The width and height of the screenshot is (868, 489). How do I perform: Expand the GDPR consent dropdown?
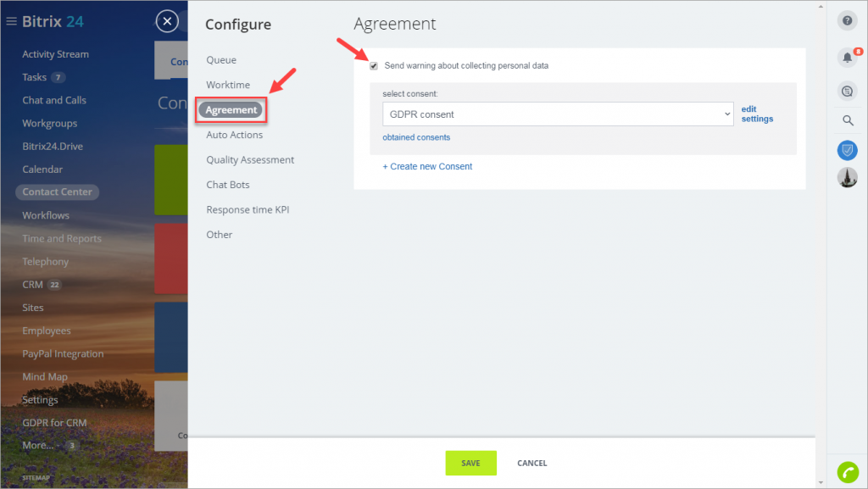[558, 114]
